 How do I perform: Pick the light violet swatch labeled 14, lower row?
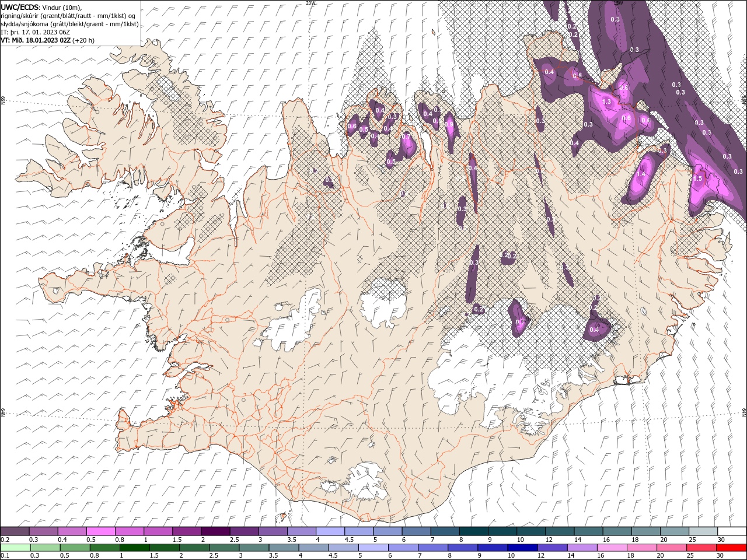pos(582,548)
